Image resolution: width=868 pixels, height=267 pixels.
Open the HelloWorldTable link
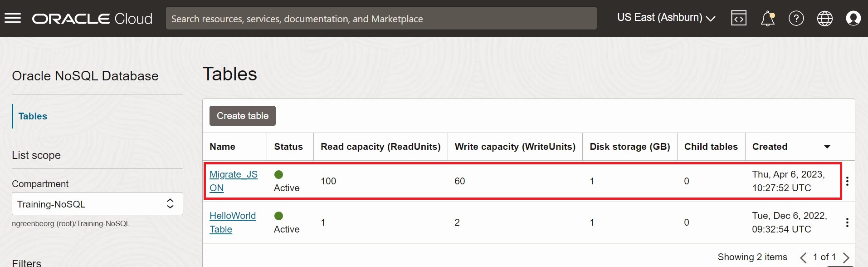pos(233,222)
